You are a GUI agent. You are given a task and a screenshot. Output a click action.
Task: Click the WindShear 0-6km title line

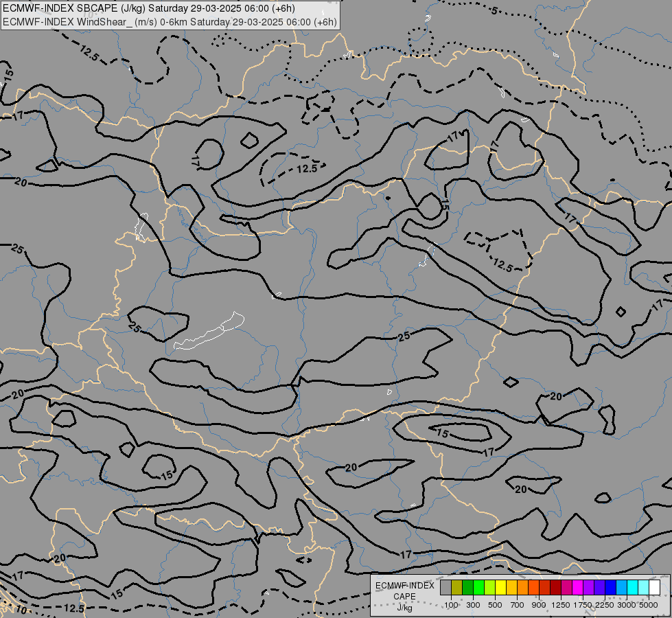[x=170, y=22]
